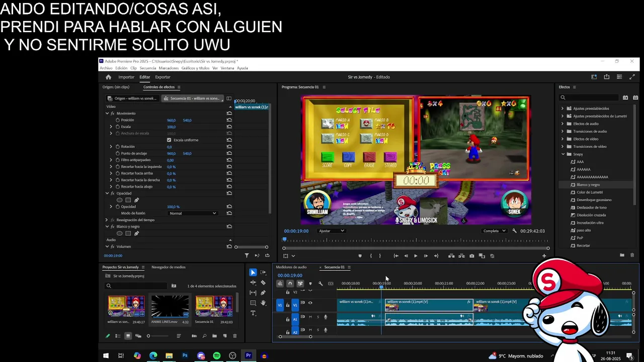Uncheck Escala uniforme checkbox
Screen dimensions: 644x362
(169, 140)
